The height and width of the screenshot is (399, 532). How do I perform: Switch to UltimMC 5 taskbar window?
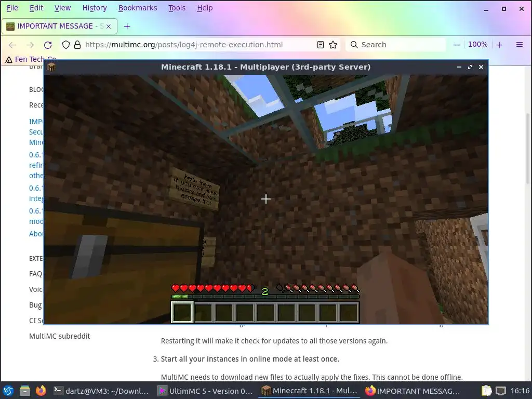(x=206, y=391)
